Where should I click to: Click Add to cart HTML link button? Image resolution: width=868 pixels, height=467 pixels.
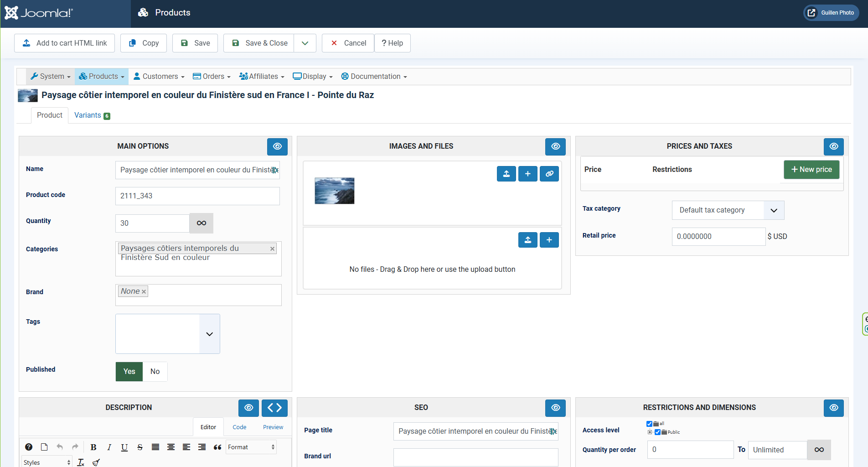[x=64, y=43]
